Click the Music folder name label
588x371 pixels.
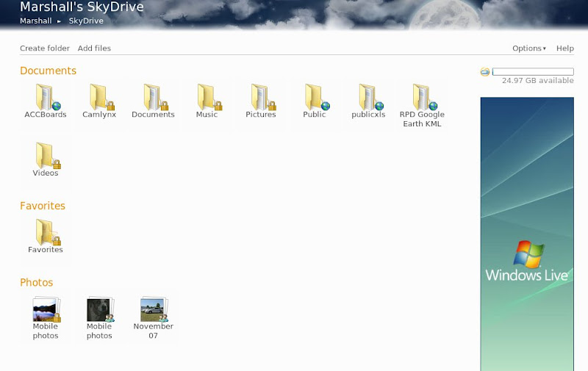[207, 115]
